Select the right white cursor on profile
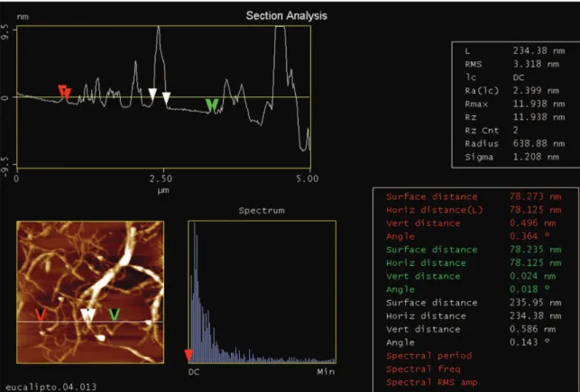The height and width of the screenshot is (392, 580). (166, 98)
